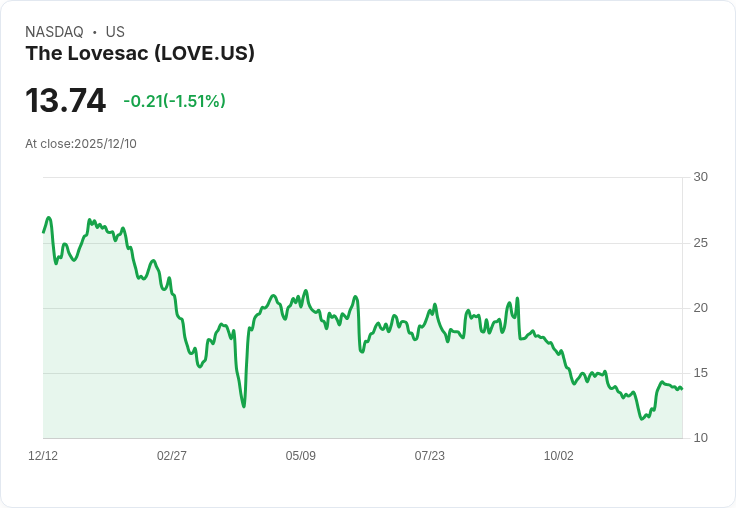Click the sharp price dip before 05/09

[x=243, y=406]
